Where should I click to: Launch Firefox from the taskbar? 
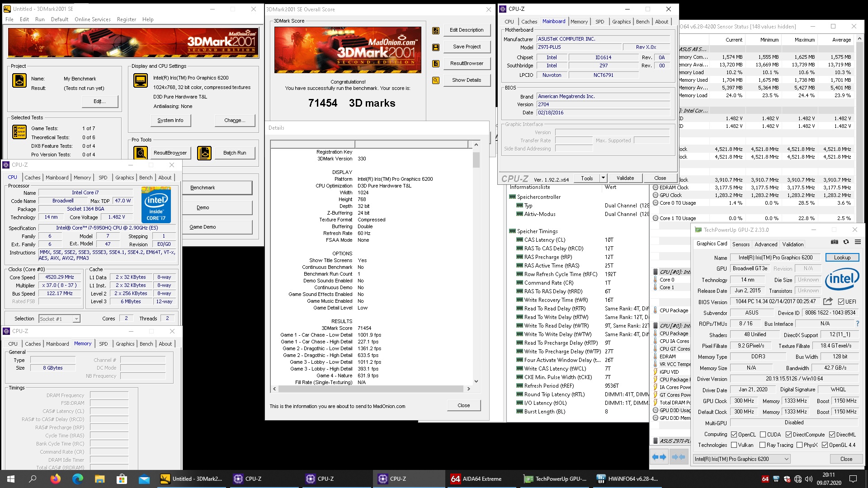click(x=55, y=479)
